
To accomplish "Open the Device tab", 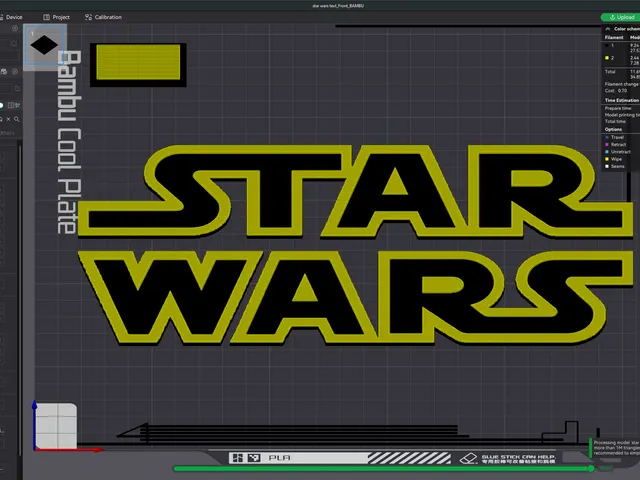I will pyautogui.click(x=11, y=17).
